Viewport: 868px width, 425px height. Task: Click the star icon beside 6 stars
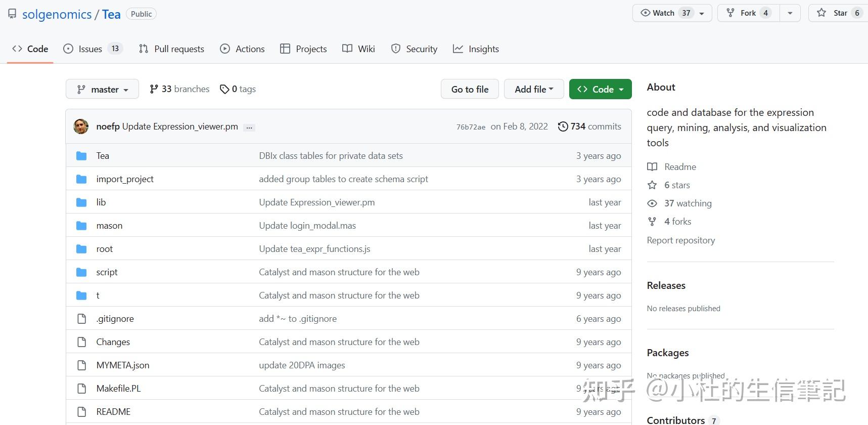(x=652, y=185)
